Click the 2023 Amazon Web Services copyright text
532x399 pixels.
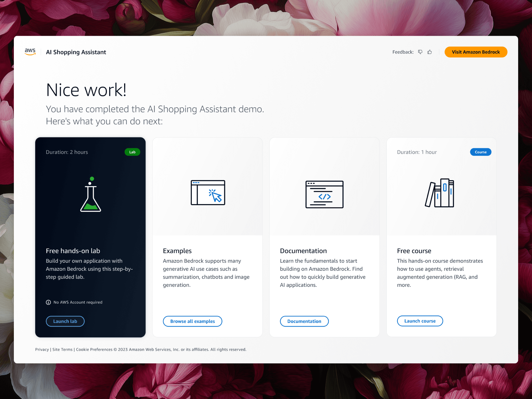click(x=180, y=349)
